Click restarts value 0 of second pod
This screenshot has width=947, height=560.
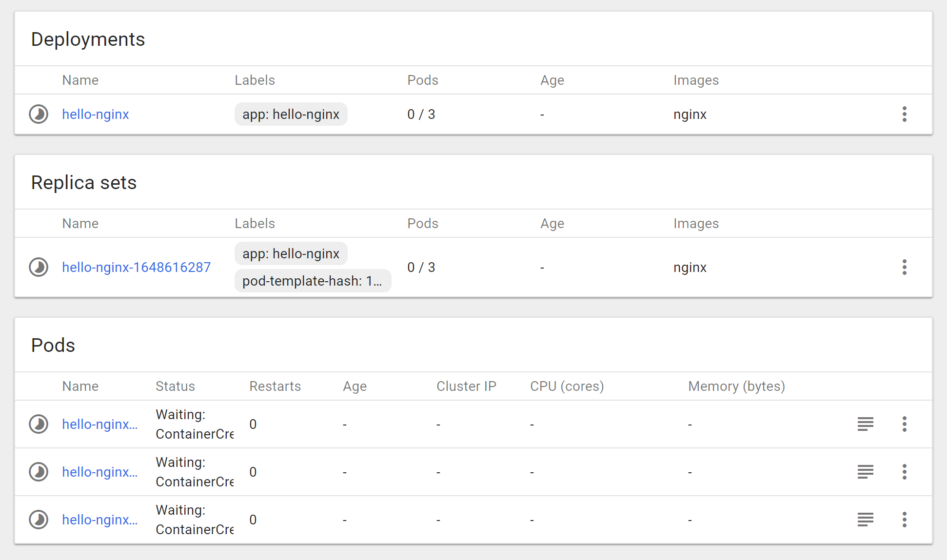253,472
